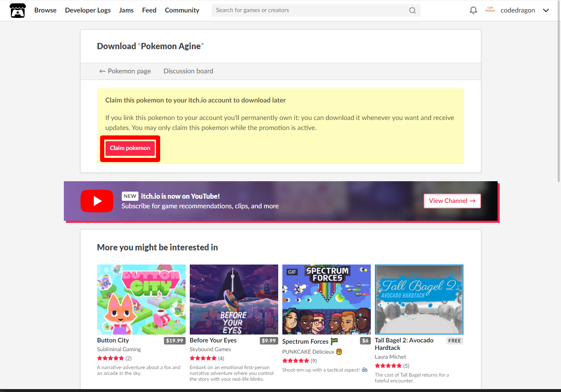This screenshot has width=561, height=392.
Task: Click the "itch.io is now on YouTube!" headline
Action: (180, 196)
